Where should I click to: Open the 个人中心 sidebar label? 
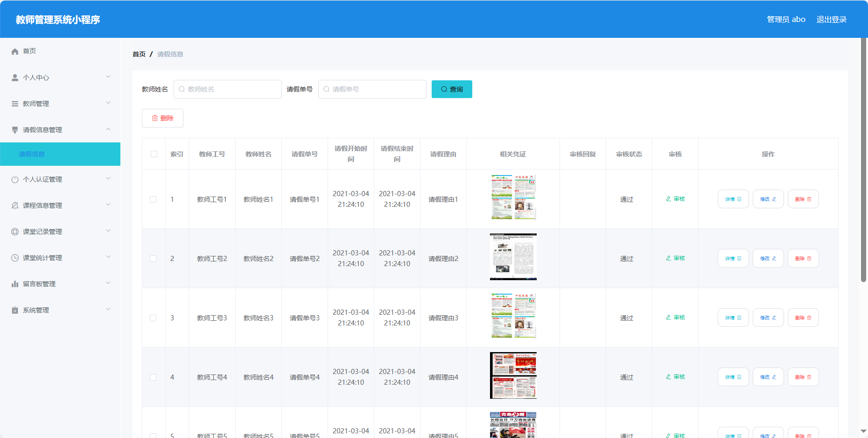pyautogui.click(x=36, y=78)
